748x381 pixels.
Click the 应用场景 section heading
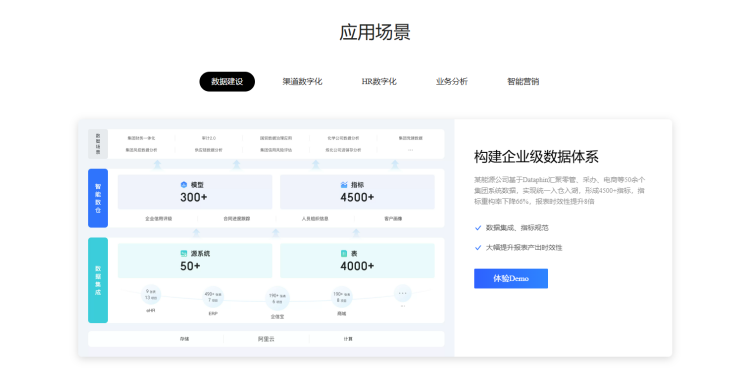click(x=375, y=32)
